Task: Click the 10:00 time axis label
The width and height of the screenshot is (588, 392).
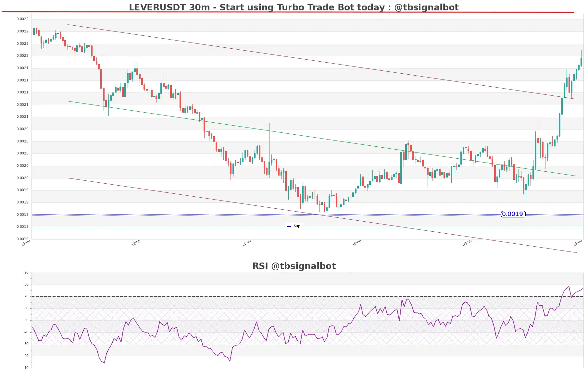Action: tap(357, 243)
